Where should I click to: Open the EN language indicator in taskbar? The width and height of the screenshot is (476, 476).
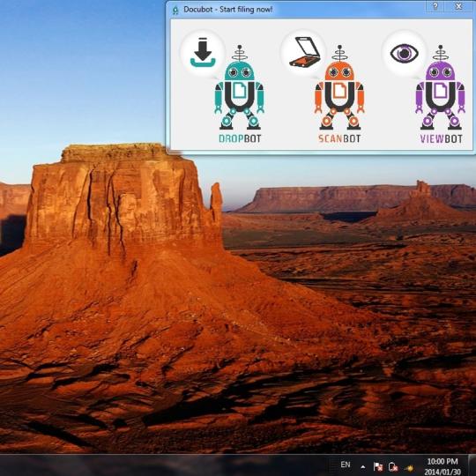(x=346, y=465)
